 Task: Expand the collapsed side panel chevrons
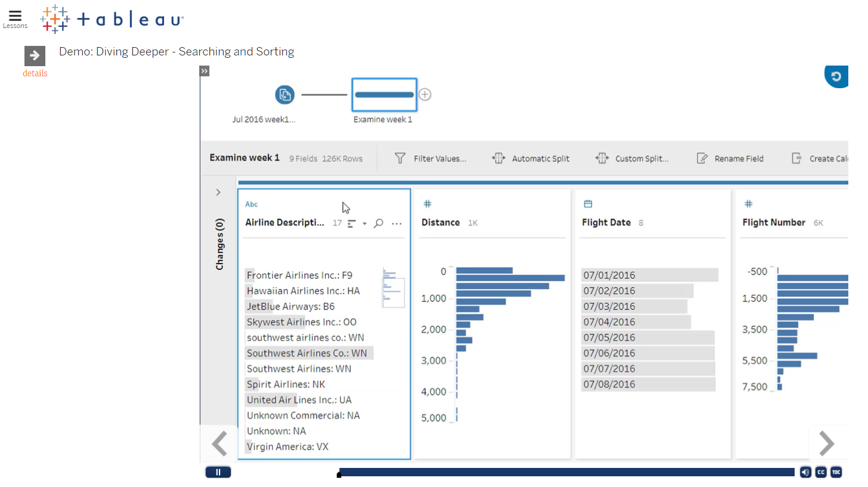coord(205,71)
